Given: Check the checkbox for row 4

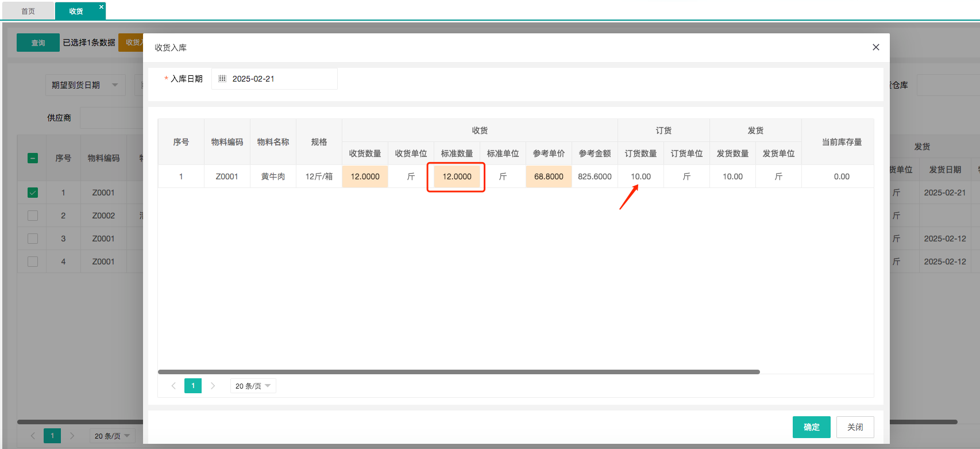Looking at the screenshot, I should tap(33, 262).
